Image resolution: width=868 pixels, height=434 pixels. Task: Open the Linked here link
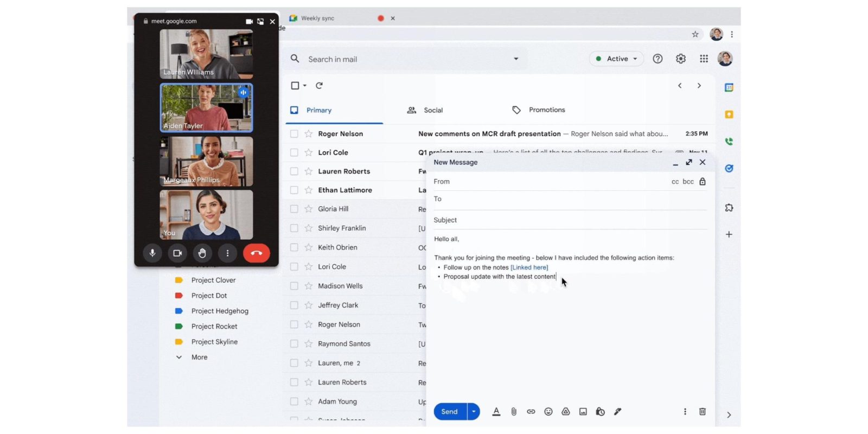pyautogui.click(x=529, y=267)
